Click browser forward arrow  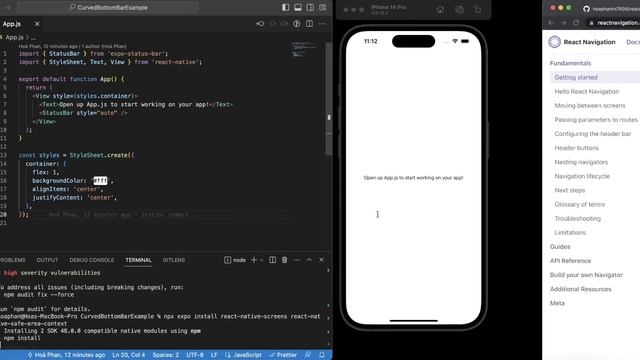[564, 23]
